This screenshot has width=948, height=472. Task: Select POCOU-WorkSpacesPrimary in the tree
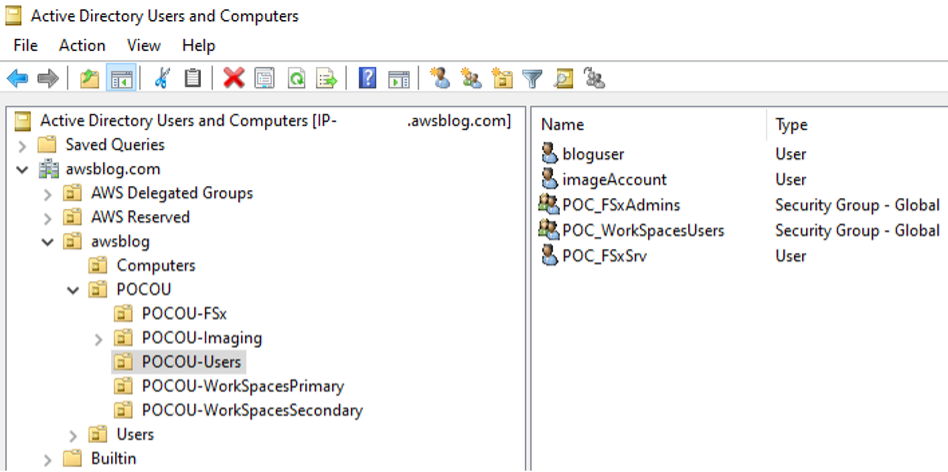coord(242,386)
